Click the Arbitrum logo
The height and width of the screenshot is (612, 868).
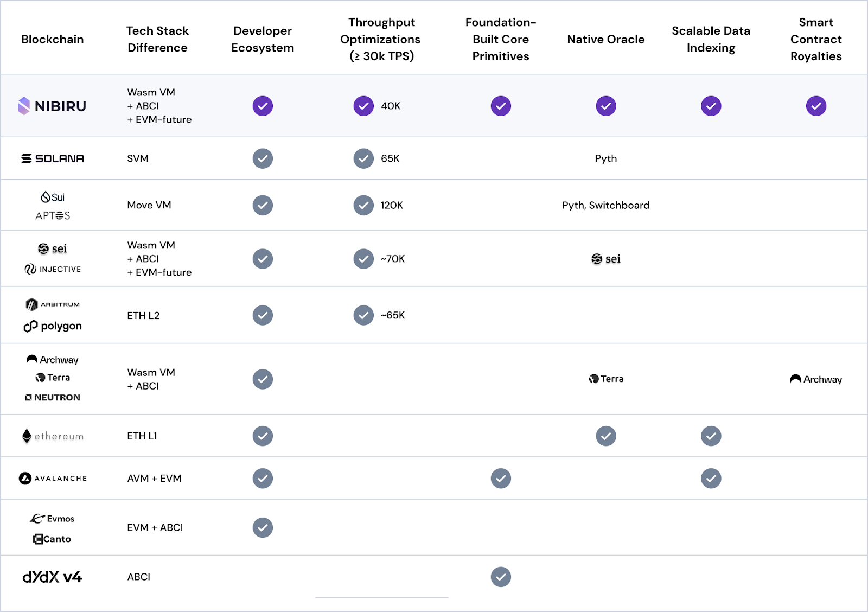coord(53,304)
